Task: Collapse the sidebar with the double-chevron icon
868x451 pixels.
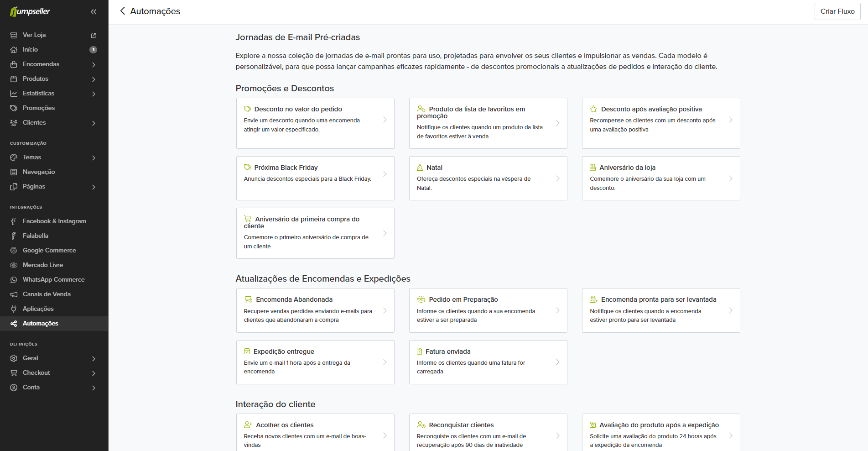Action: (94, 12)
